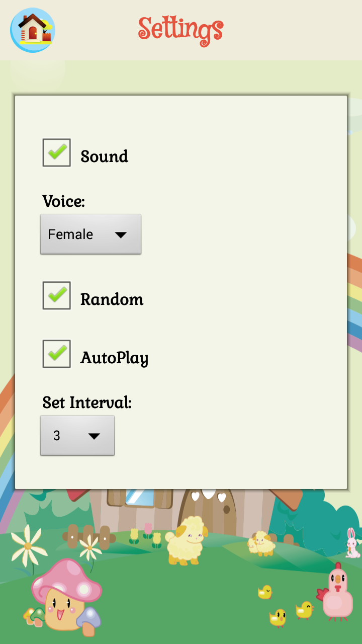Viewport: 362px width, 644px height.
Task: Click the Sound label text
Action: [103, 156]
